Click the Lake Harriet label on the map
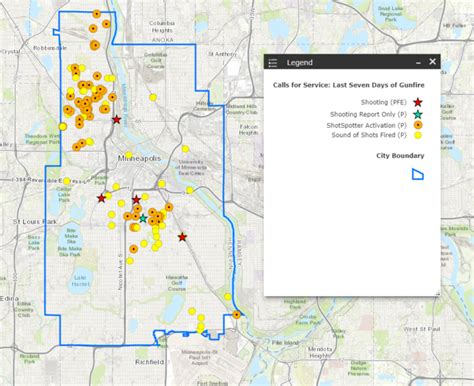This screenshot has width=474, height=386. (80, 281)
